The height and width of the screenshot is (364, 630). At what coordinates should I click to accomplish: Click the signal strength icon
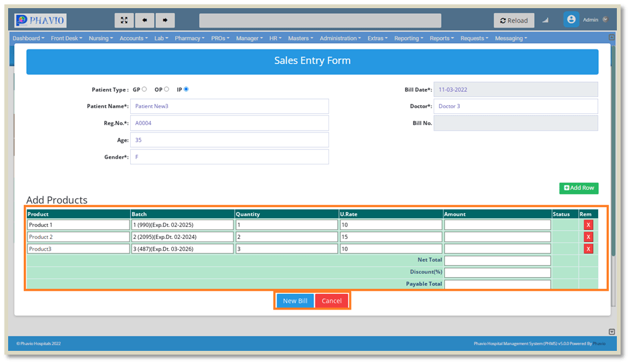click(545, 20)
